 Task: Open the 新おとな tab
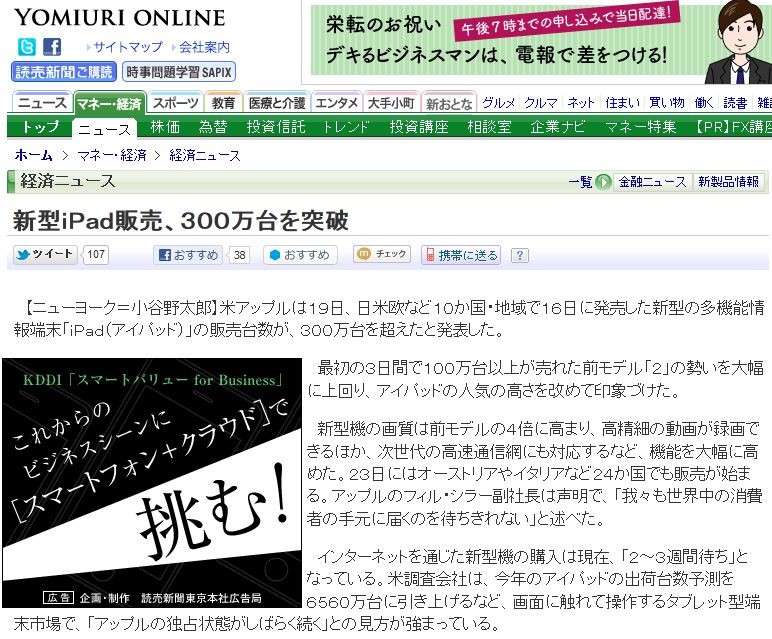449,103
